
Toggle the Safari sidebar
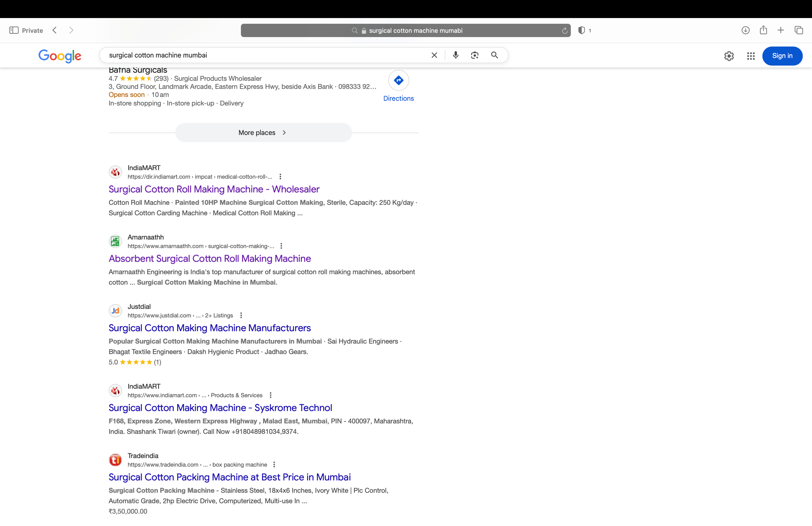14,30
